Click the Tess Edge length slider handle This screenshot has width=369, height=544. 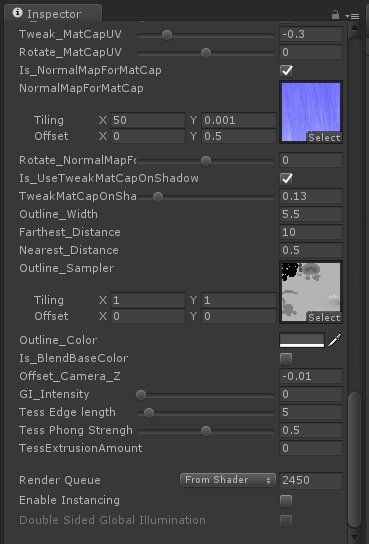(x=149, y=413)
